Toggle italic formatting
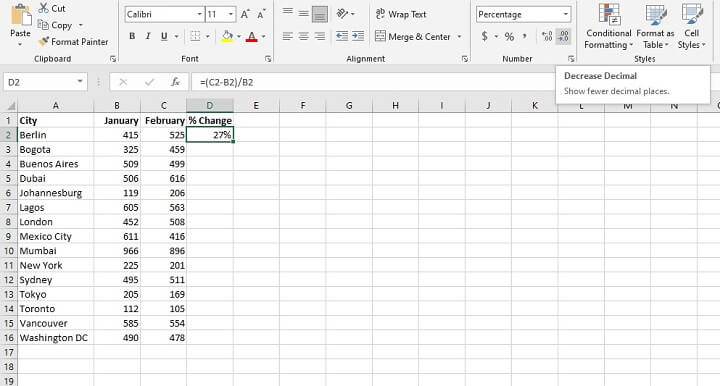Image resolution: width=720 pixels, height=386 pixels. pos(148,36)
